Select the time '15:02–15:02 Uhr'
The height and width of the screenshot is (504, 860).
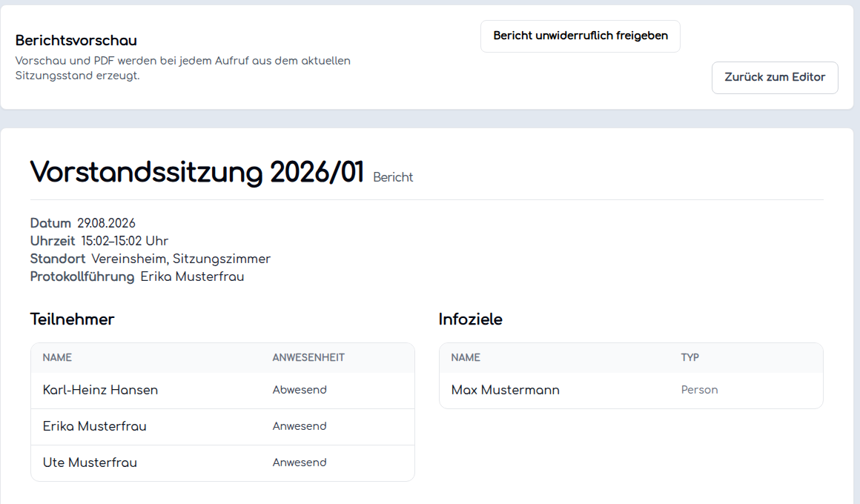click(125, 241)
